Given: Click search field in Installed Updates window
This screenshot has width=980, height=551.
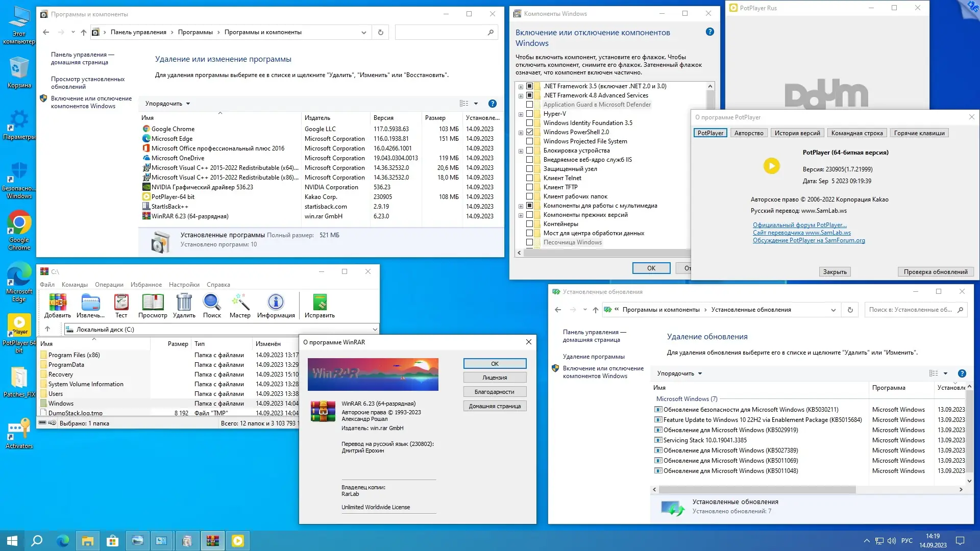Looking at the screenshot, I should pos(910,310).
